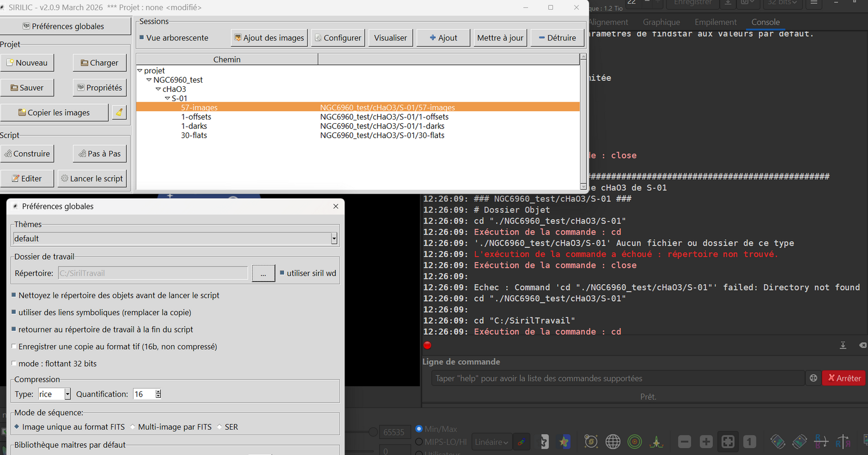Create a new project with Nouveau
The height and width of the screenshot is (455, 868).
(27, 62)
